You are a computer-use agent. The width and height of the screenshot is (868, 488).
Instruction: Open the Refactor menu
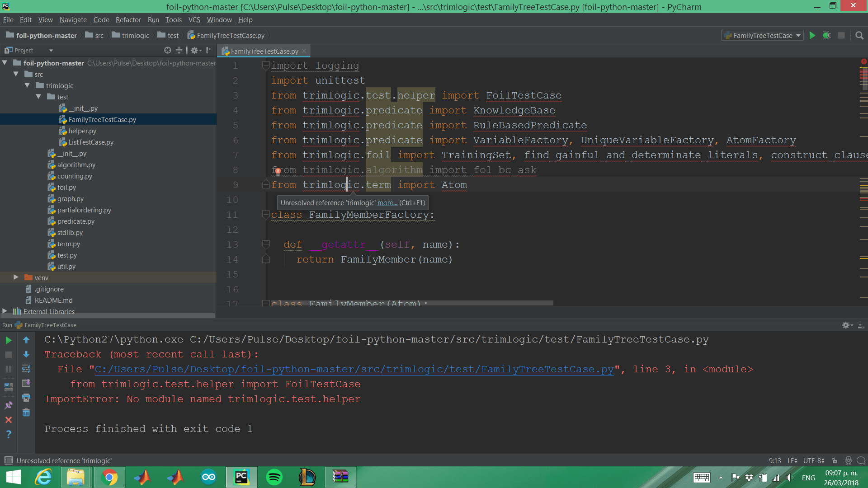[x=128, y=20]
